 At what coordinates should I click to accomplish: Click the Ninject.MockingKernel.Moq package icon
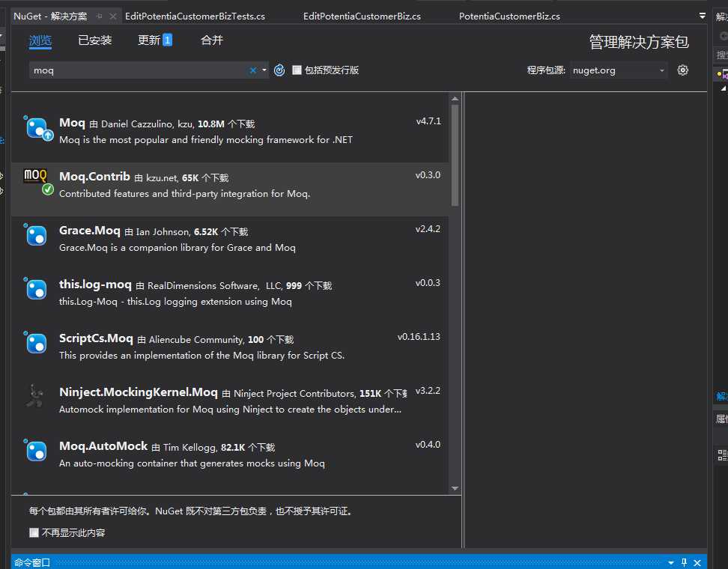point(35,396)
